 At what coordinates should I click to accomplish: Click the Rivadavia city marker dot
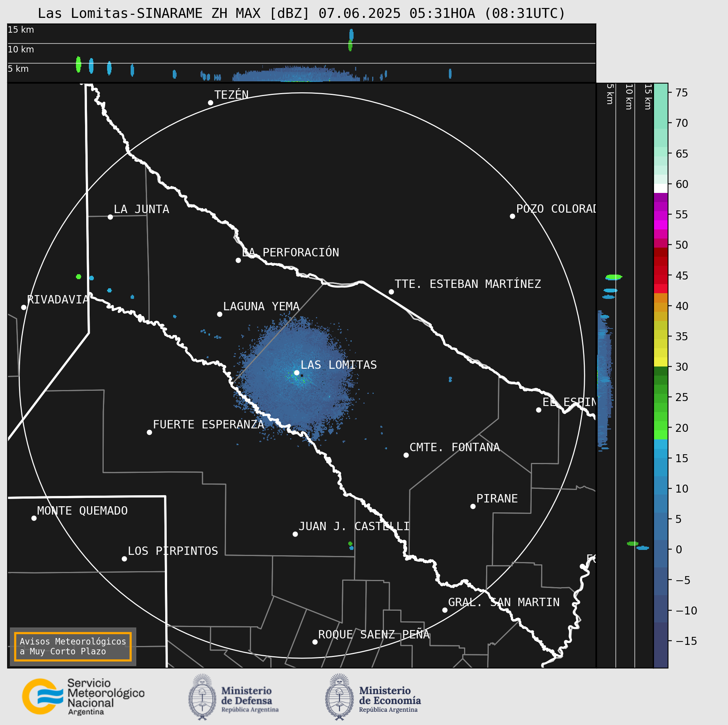tap(24, 307)
